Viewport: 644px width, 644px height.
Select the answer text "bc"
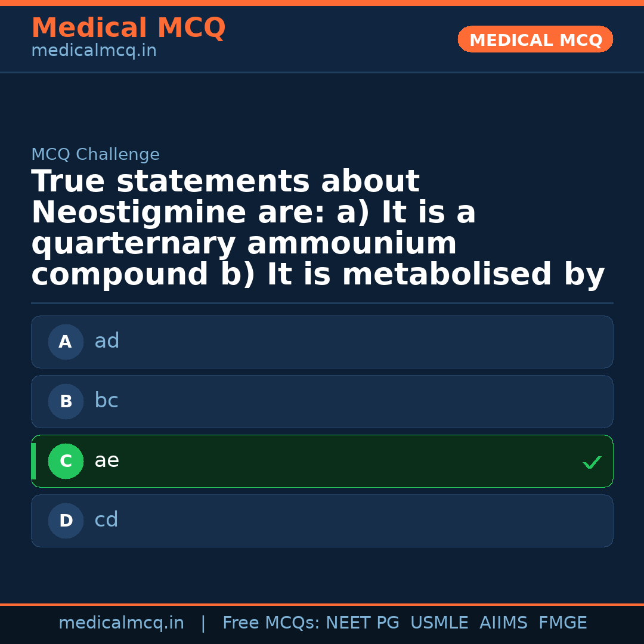106,401
